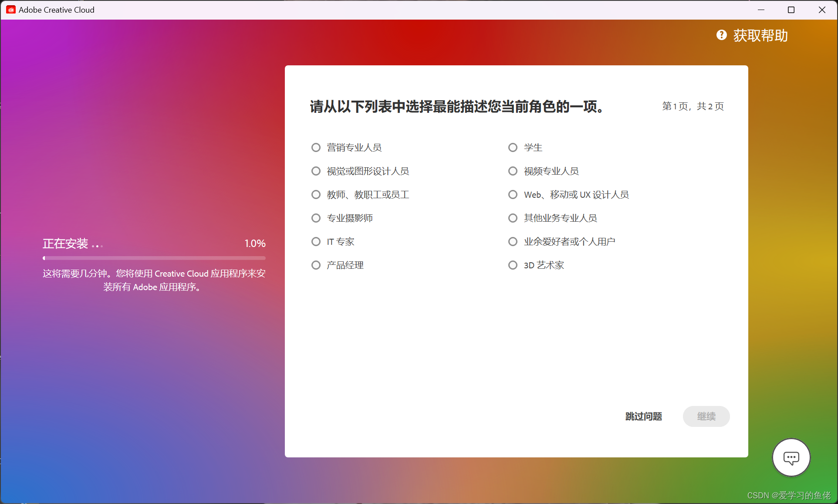Select the 营销专业人员 radio option
Viewport: 838px width, 504px height.
point(316,148)
